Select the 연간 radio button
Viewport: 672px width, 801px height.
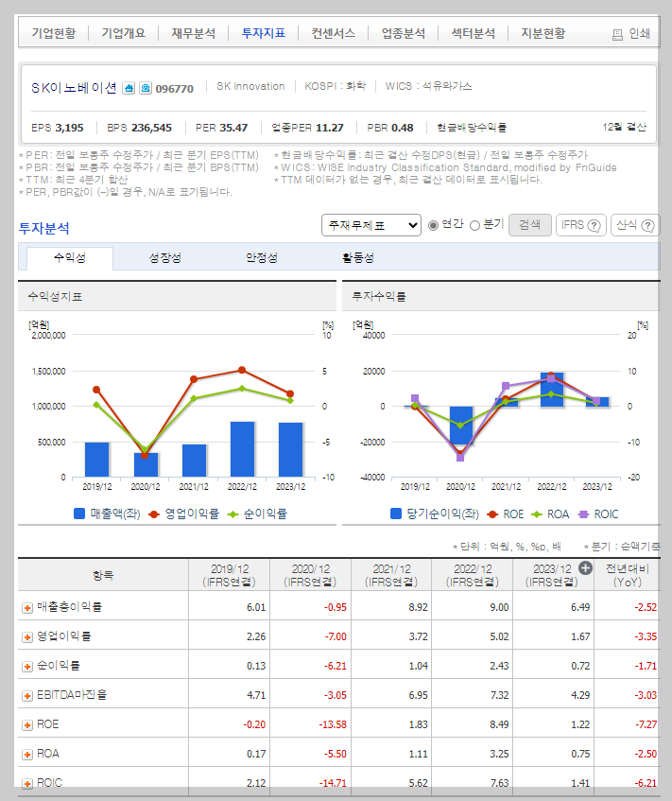click(x=433, y=225)
